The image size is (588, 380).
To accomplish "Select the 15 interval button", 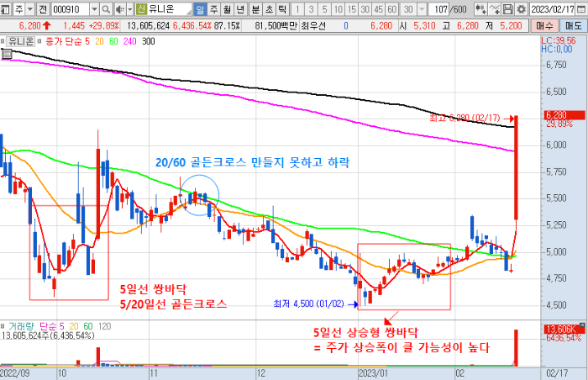I will (x=351, y=9).
